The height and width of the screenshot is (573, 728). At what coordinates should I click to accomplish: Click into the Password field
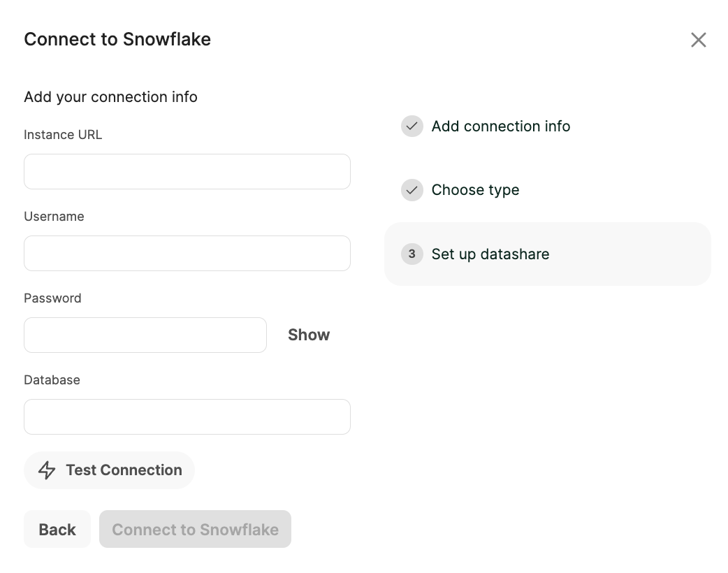coord(145,335)
